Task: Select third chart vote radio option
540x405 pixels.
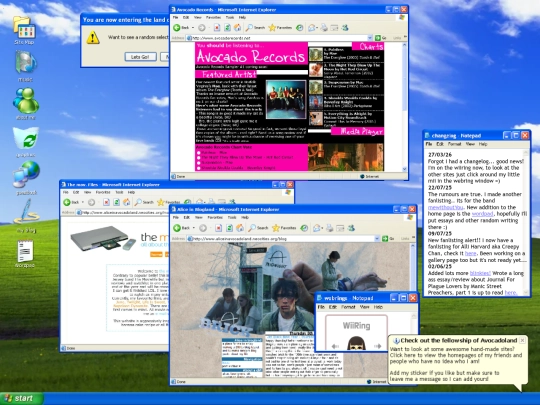Action: tap(198, 163)
